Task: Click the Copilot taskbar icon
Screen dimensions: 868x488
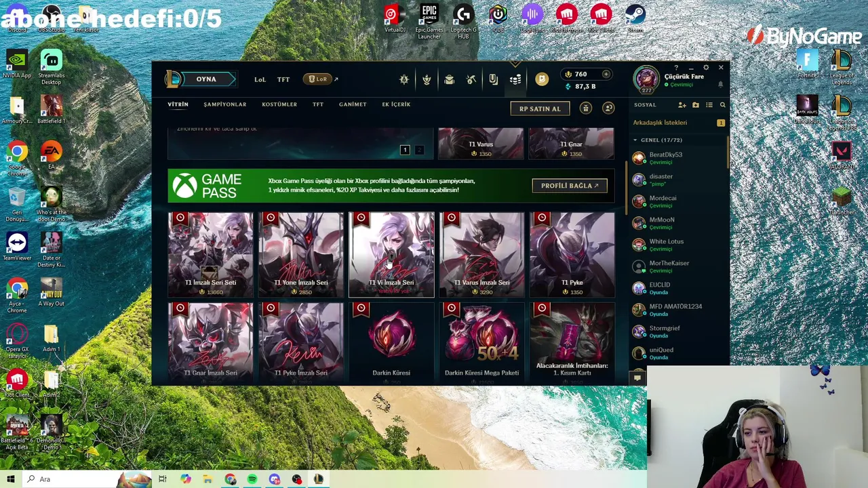Action: point(185,479)
